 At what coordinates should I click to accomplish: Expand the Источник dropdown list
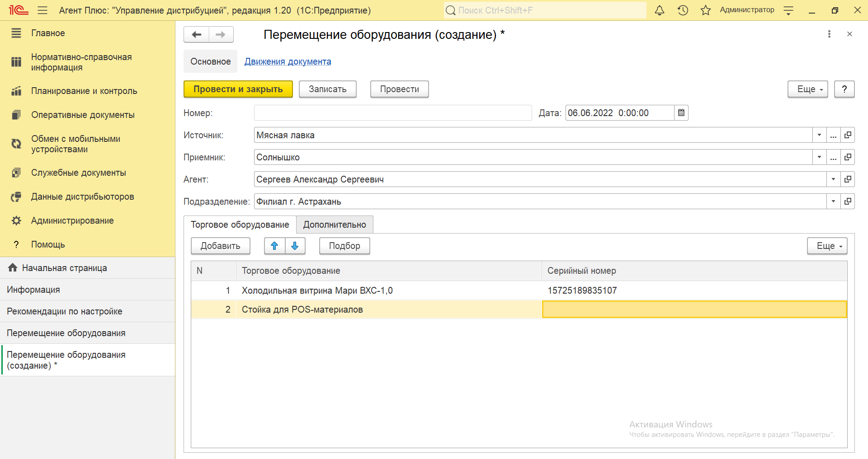[819, 135]
